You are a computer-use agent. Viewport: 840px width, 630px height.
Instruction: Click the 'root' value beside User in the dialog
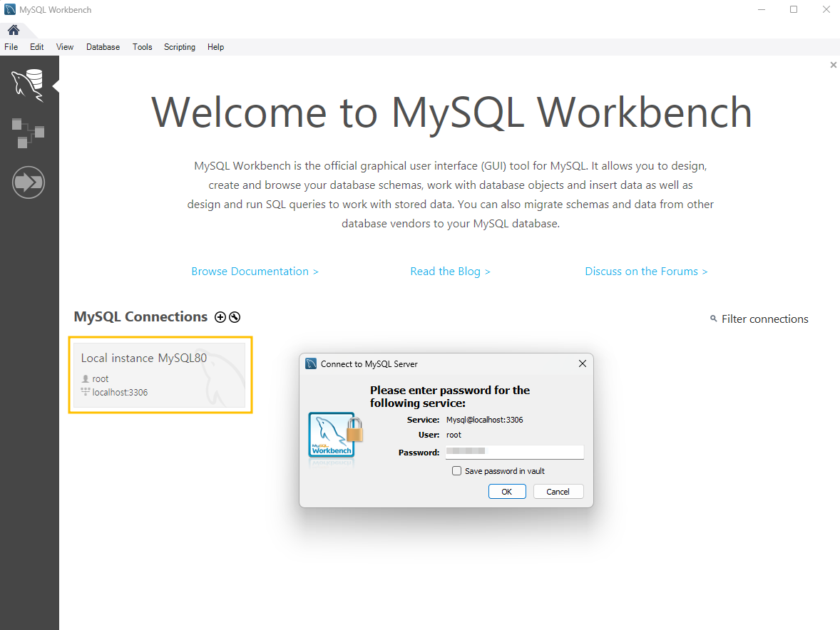click(x=454, y=435)
